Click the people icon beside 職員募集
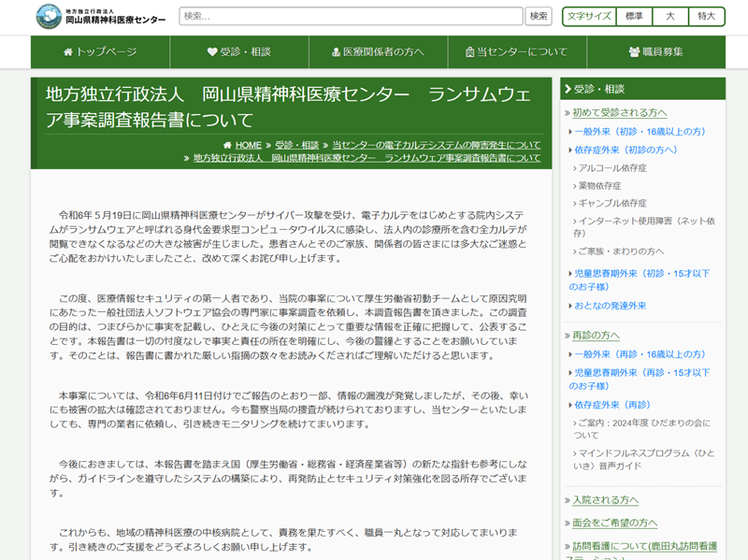748x560 pixels. (634, 52)
